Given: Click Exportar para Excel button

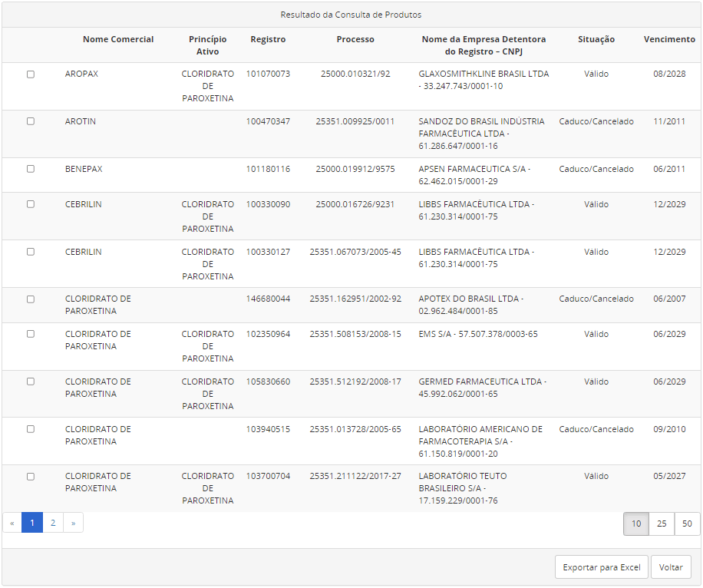Looking at the screenshot, I should click(x=601, y=567).
